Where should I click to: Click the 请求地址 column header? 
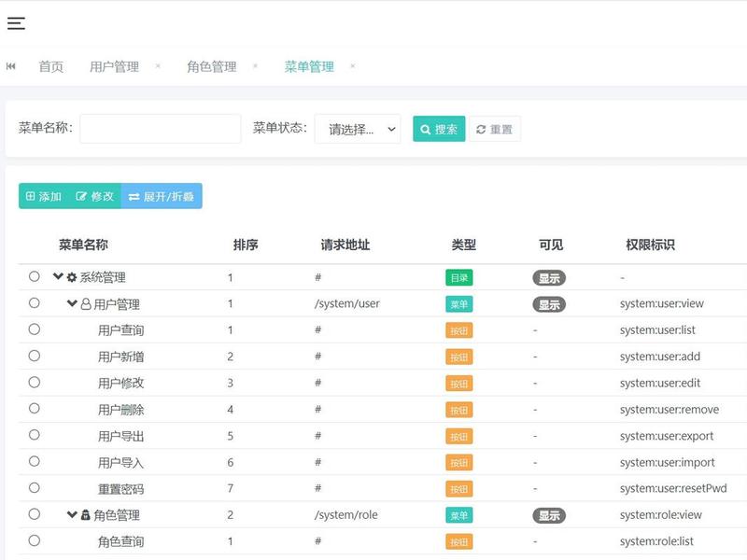[x=345, y=245]
